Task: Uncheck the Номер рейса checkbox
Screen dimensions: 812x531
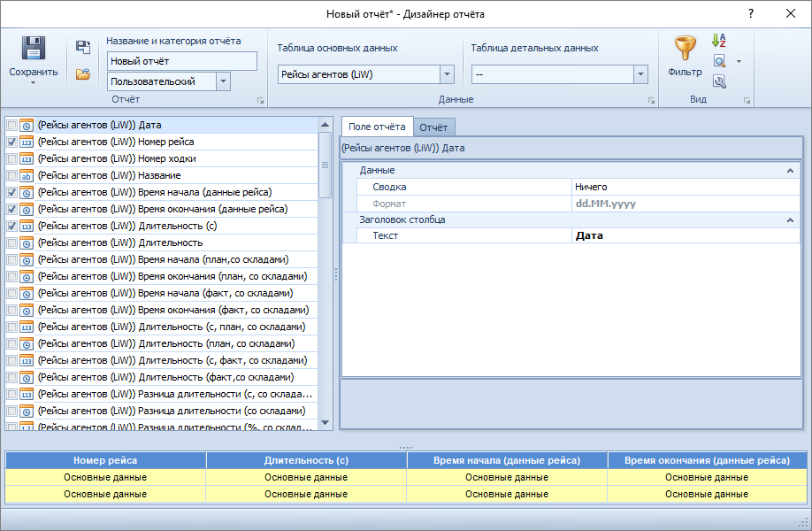Action: click(x=11, y=142)
